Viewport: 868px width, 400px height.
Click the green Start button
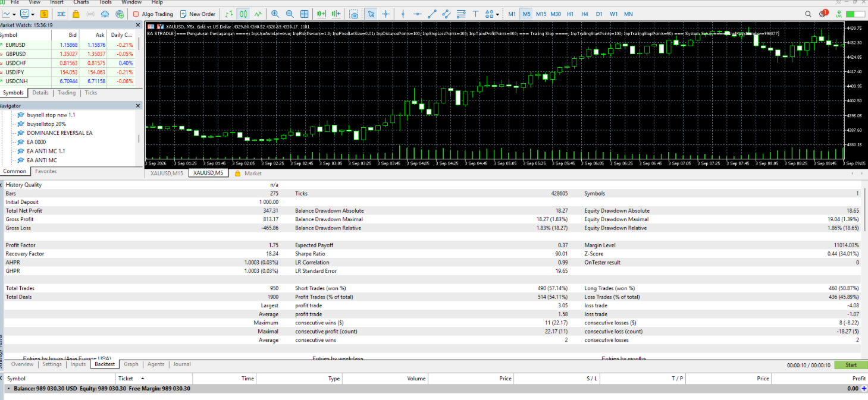click(851, 365)
